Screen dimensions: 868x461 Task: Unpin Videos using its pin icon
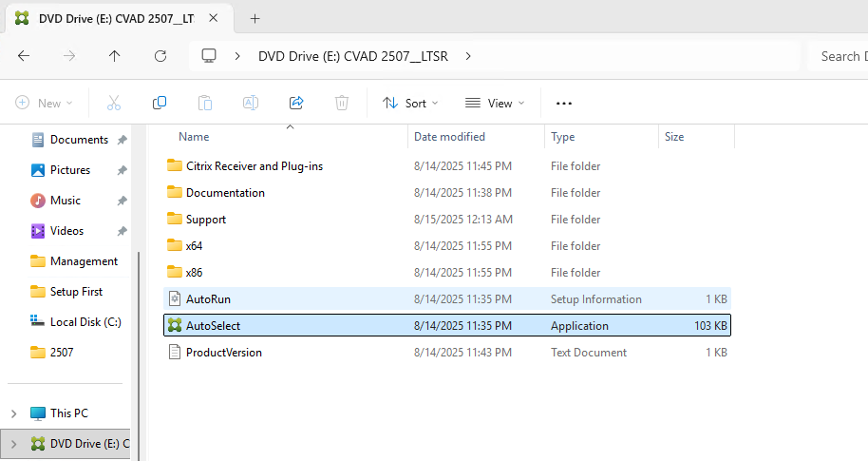[x=123, y=231]
